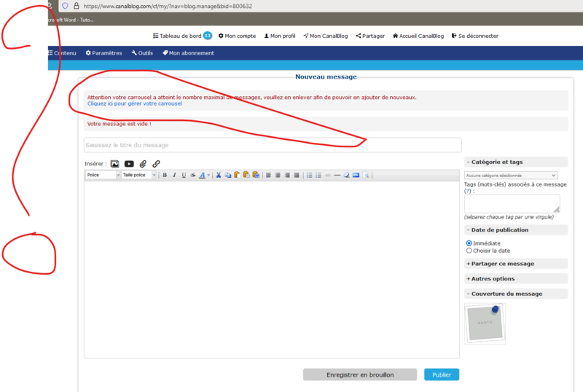The image size is (583, 392).
Task: Click the text color A icon
Action: click(x=203, y=175)
